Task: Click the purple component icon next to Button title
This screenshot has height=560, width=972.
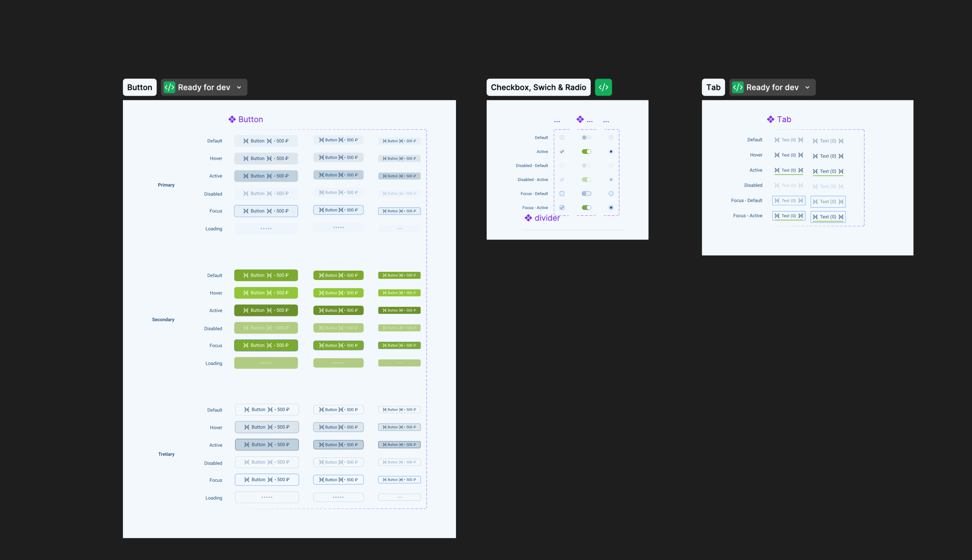Action: [232, 119]
